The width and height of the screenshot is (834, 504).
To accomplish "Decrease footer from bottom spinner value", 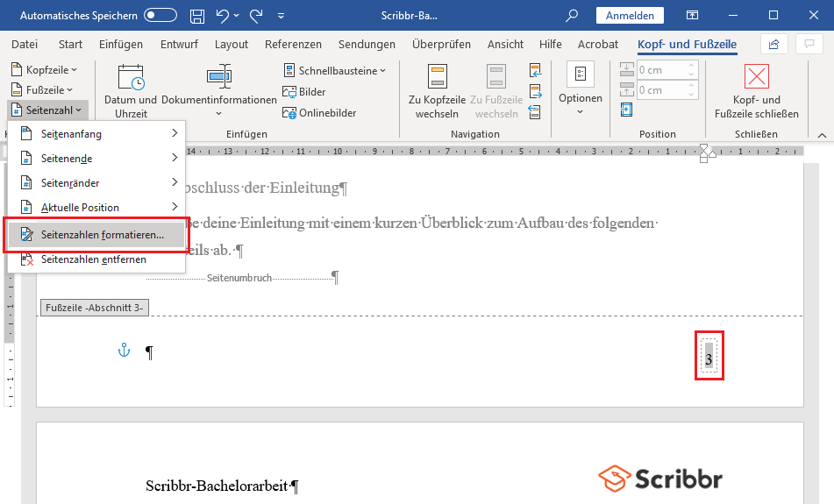I will click(691, 94).
